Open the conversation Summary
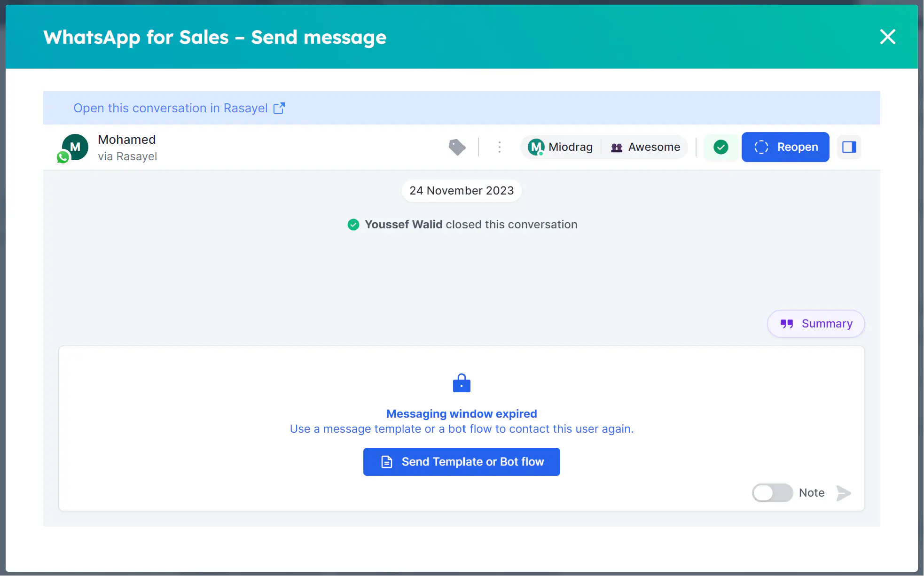 pos(816,324)
